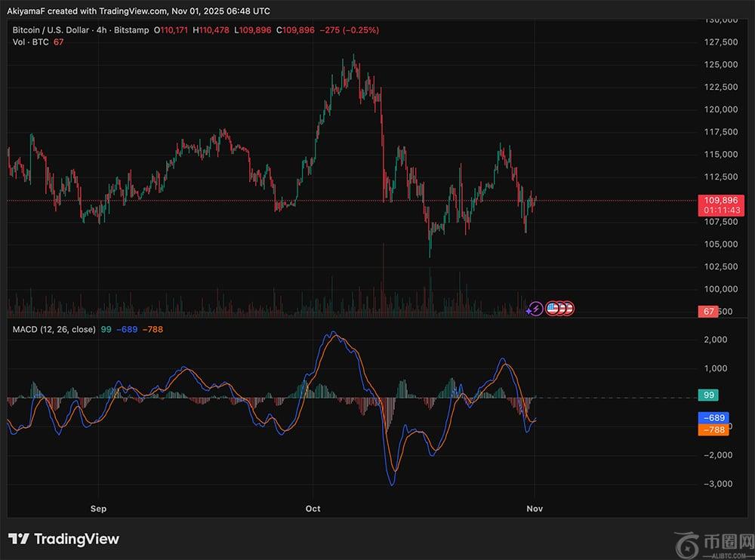Click the Nov label on time axis
Viewport: 755px width, 560px height.
coord(535,509)
